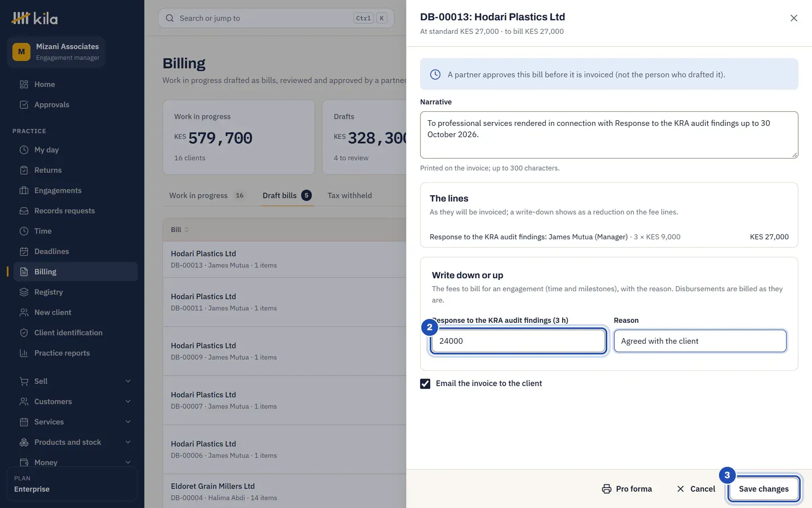Expand the Sell section chevron
812x508 pixels.
128,381
